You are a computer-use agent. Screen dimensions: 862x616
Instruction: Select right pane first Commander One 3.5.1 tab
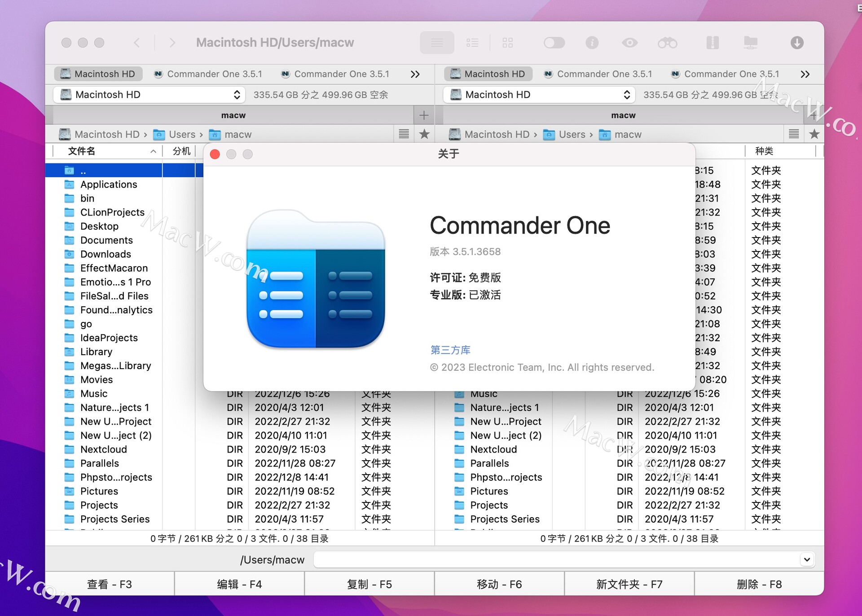click(598, 74)
